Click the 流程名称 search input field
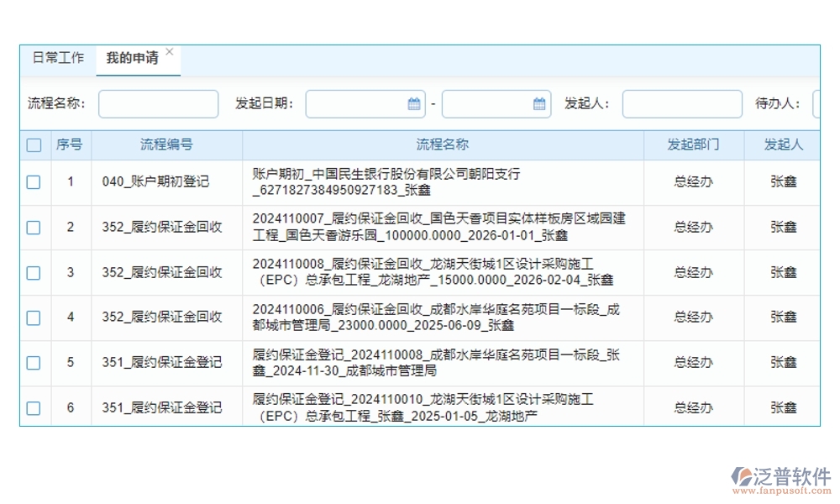The height and width of the screenshot is (504, 840). pyautogui.click(x=158, y=103)
